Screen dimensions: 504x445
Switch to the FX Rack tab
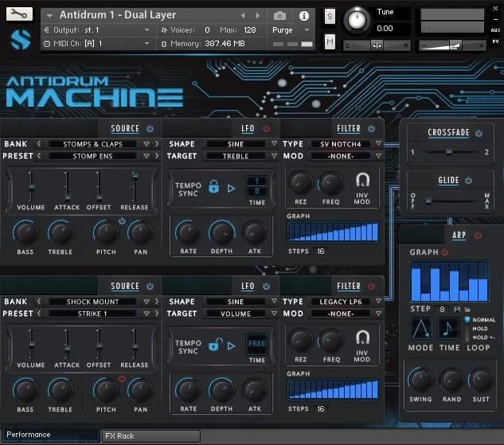150,436
